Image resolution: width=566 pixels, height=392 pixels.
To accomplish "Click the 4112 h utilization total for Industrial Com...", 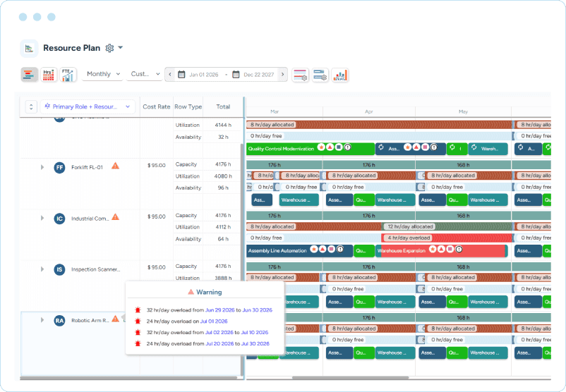I will (223, 227).
